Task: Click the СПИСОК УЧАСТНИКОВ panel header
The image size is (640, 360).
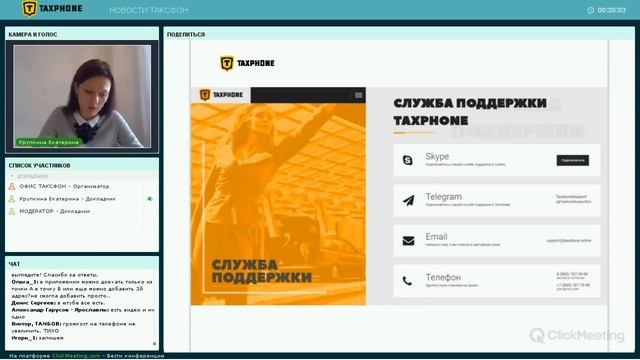Action: pos(82,165)
